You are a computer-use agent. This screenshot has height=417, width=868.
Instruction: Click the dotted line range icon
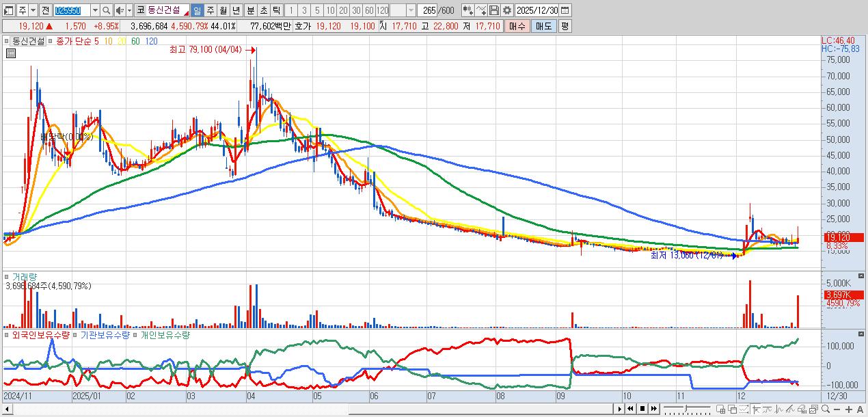(x=744, y=409)
